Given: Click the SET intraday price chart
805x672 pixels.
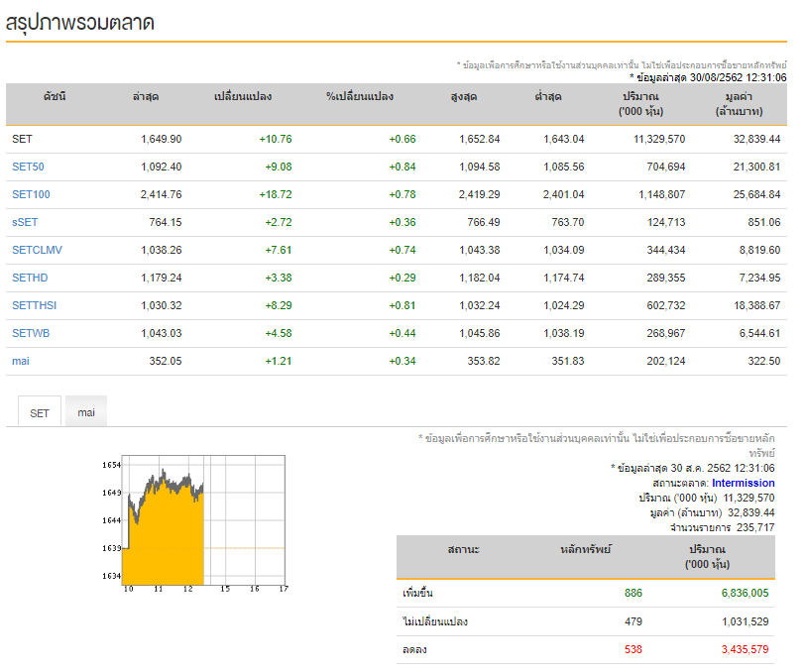Looking at the screenshot, I should click(195, 523).
